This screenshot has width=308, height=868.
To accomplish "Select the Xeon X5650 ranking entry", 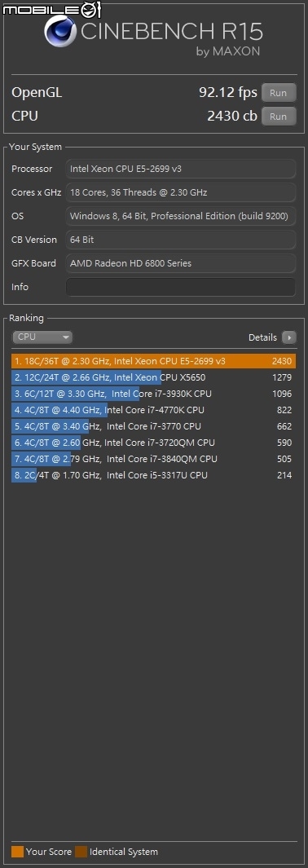I will coord(153,377).
